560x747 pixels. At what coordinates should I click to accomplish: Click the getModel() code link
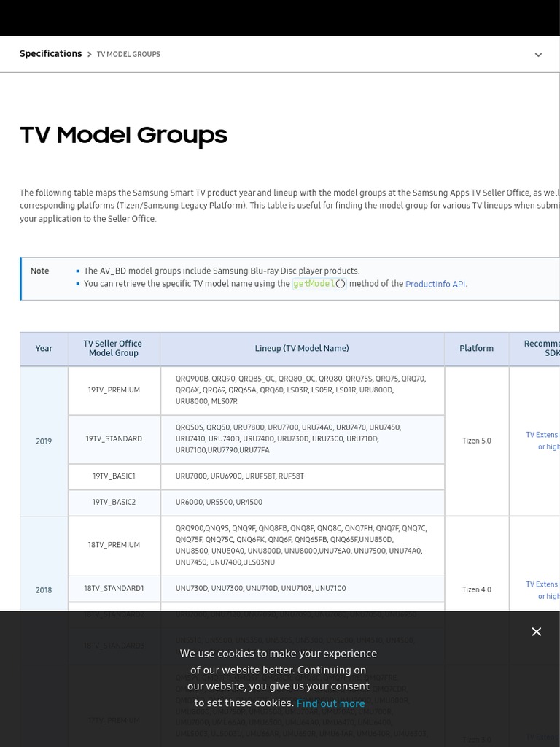coord(319,284)
